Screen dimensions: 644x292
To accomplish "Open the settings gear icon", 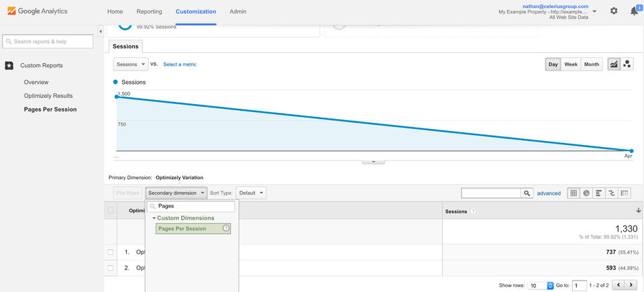I will pyautogui.click(x=614, y=11).
